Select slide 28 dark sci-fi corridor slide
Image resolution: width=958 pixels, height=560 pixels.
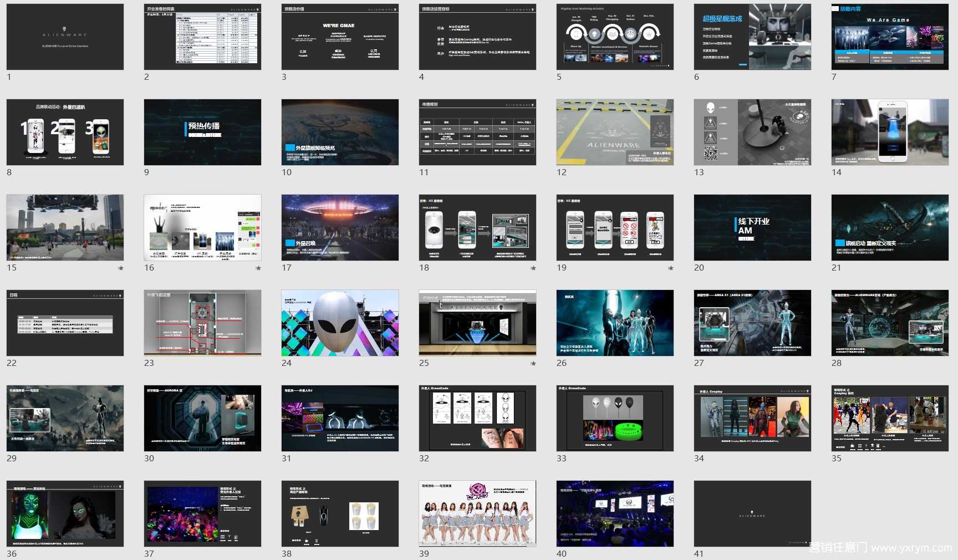point(890,323)
